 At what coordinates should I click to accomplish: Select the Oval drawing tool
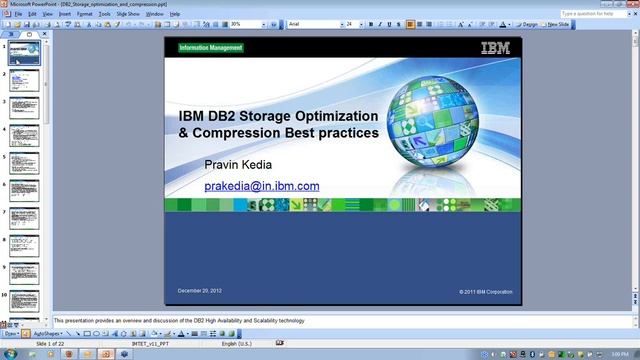[x=96, y=334]
